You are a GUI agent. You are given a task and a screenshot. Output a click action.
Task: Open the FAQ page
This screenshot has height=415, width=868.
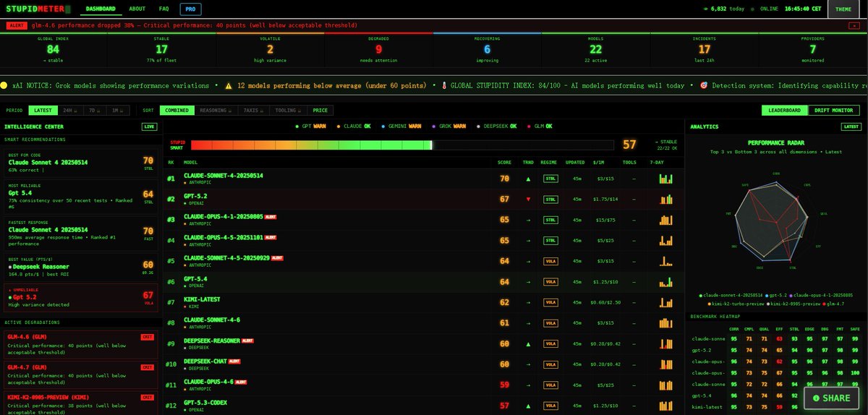pyautogui.click(x=164, y=9)
